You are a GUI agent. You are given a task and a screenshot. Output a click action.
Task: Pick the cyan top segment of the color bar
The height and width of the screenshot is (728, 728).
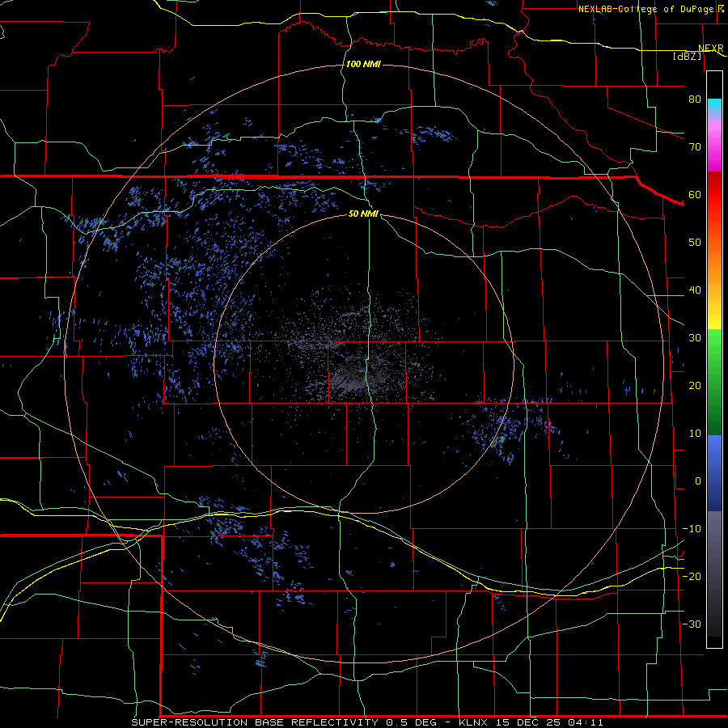tap(714, 107)
